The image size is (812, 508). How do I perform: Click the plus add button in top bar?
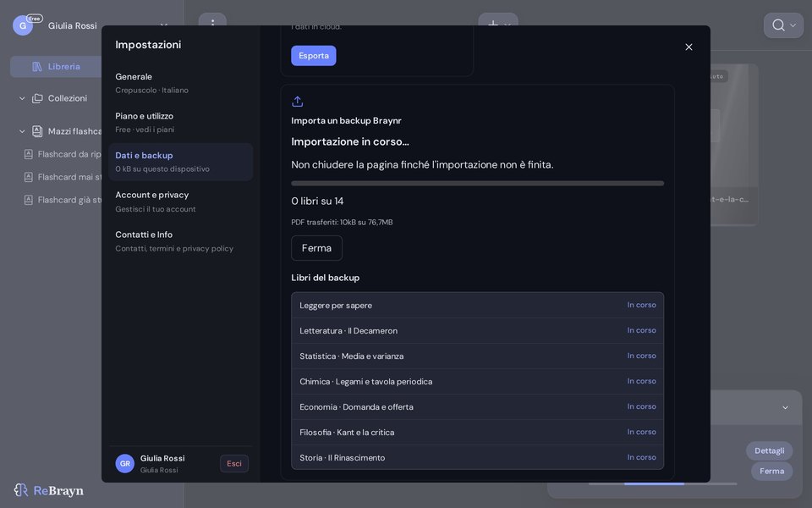(493, 24)
